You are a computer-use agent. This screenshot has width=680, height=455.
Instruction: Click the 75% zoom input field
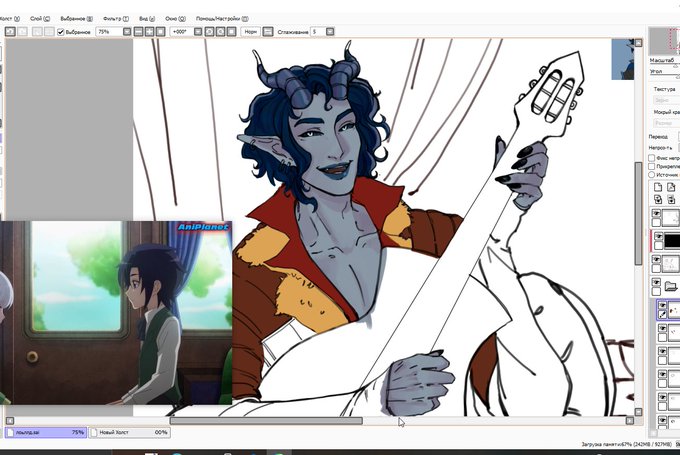pyautogui.click(x=109, y=32)
